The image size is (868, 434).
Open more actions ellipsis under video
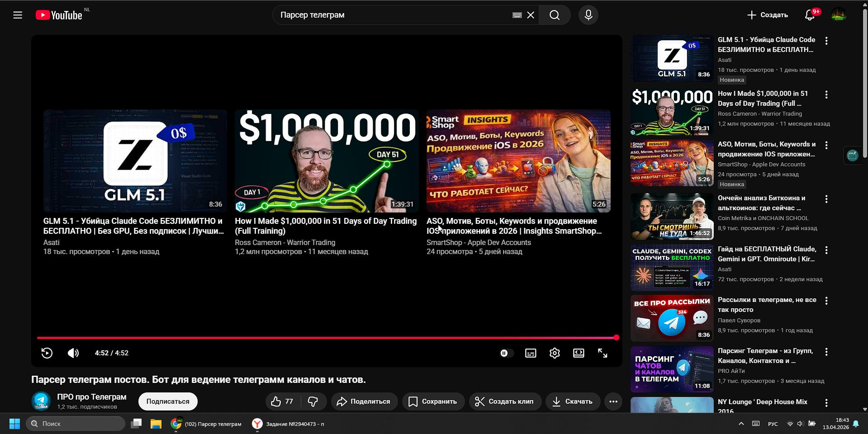coord(613,401)
